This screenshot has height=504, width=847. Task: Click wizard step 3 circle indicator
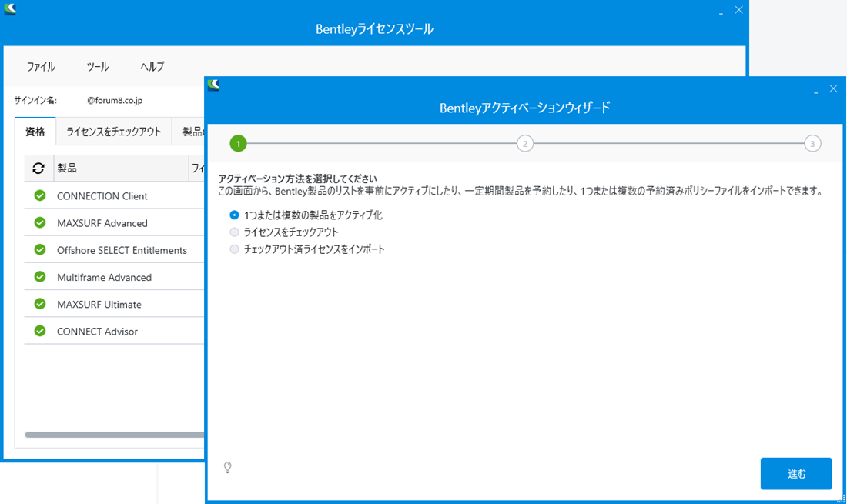[x=812, y=144]
